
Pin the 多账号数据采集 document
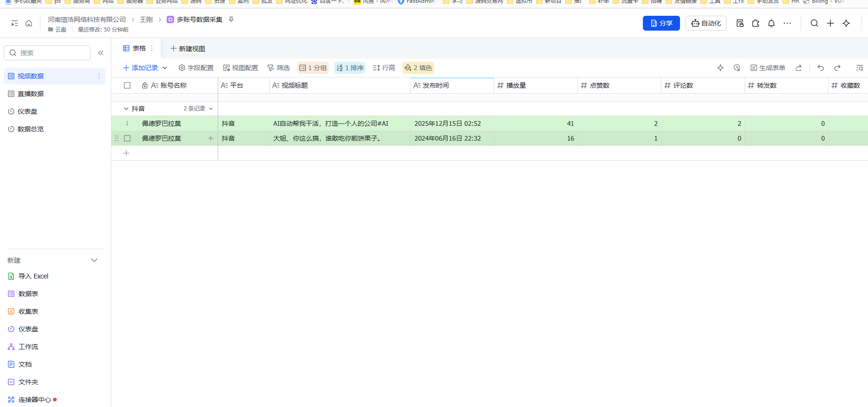231,19
